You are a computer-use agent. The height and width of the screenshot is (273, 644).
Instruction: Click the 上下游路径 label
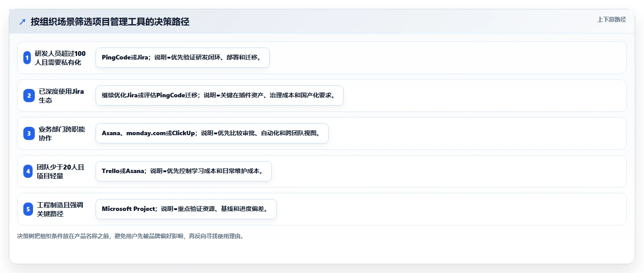point(611,19)
